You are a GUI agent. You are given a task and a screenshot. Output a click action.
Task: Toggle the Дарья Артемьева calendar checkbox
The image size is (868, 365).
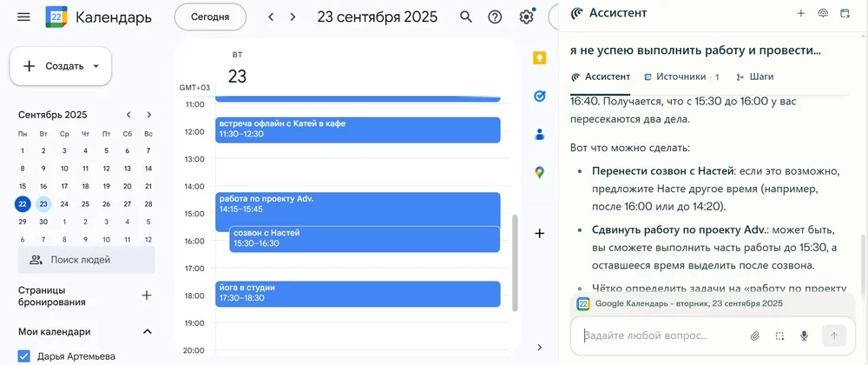[x=24, y=356]
